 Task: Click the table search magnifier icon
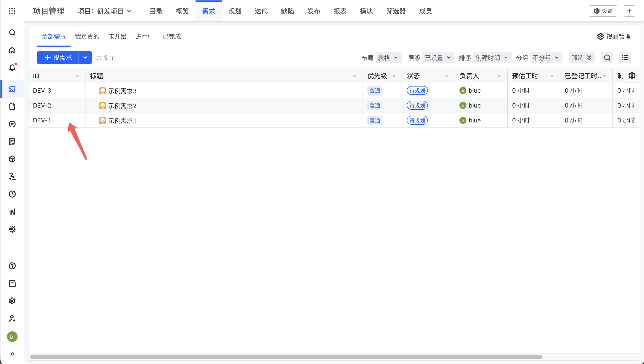(x=607, y=58)
